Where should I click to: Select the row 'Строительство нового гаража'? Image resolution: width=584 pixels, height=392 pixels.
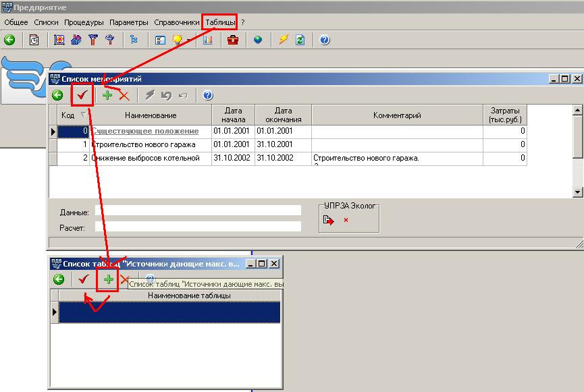click(x=143, y=144)
